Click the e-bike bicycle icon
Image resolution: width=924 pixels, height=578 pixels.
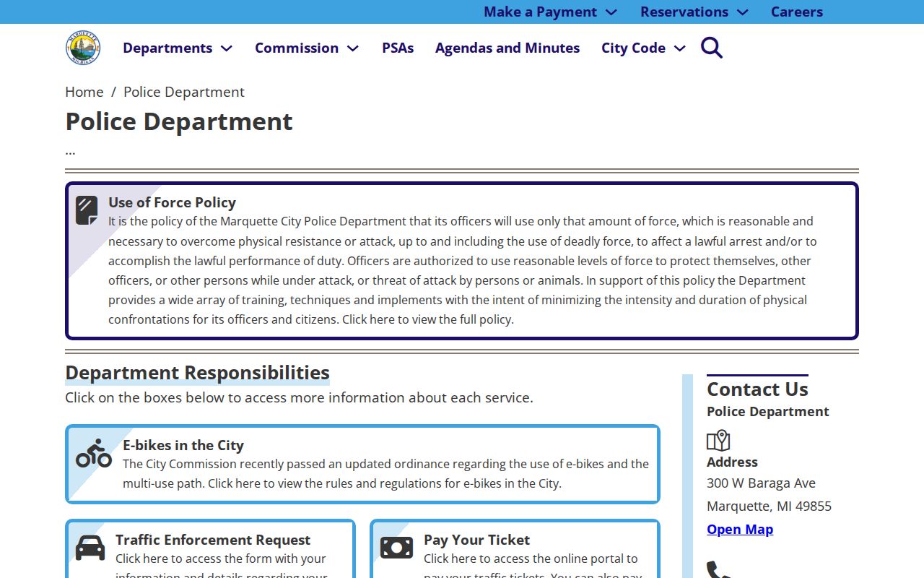pos(94,453)
